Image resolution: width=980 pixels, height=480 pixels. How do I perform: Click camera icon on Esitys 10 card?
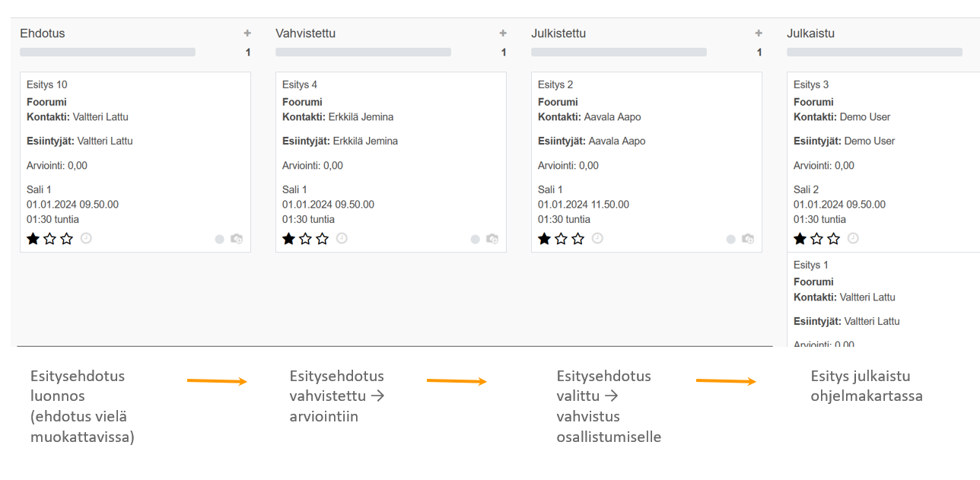[x=237, y=239]
